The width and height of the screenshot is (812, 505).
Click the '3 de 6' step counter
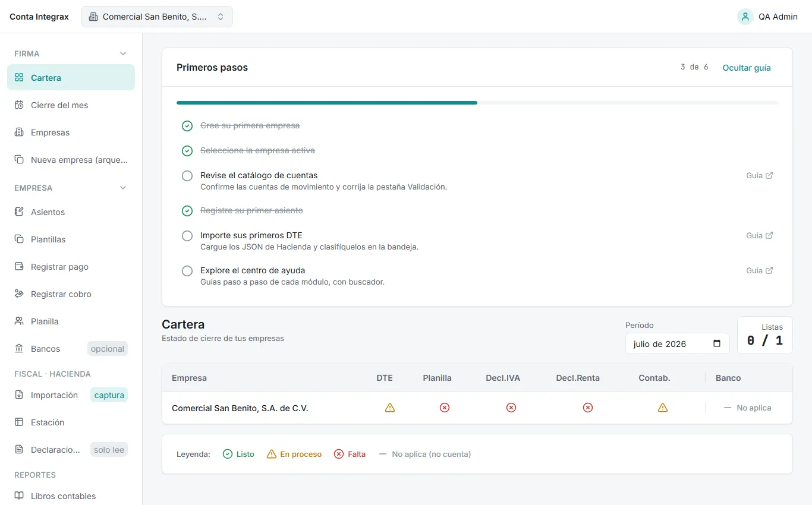[694, 67]
